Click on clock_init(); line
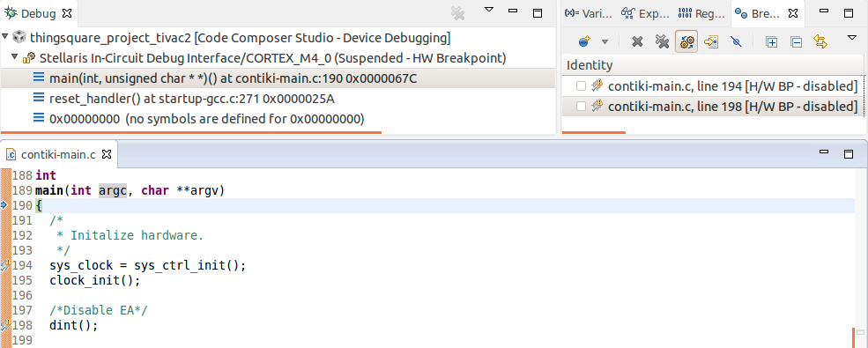This screenshot has height=348, width=868. tap(94, 280)
